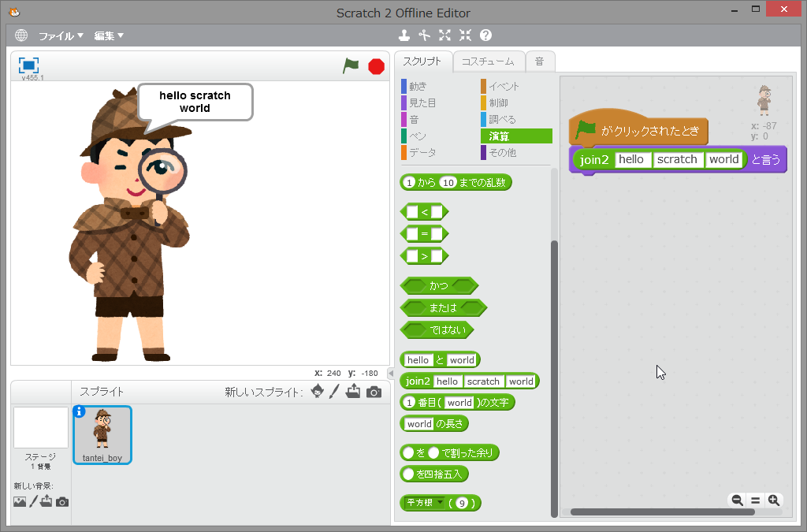Click the hello と world join block
This screenshot has height=532, width=807.
coord(440,359)
